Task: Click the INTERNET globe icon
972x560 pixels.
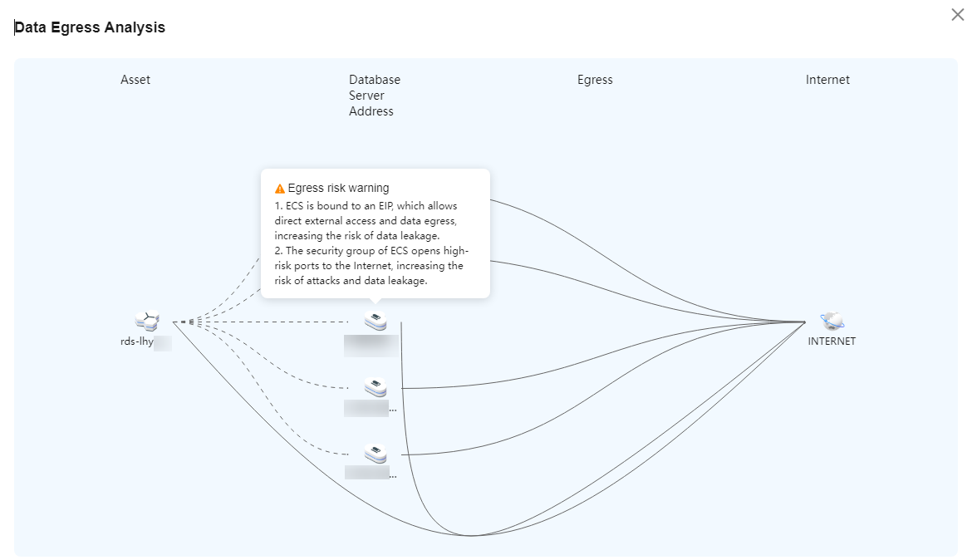Action: pyautogui.click(x=832, y=321)
